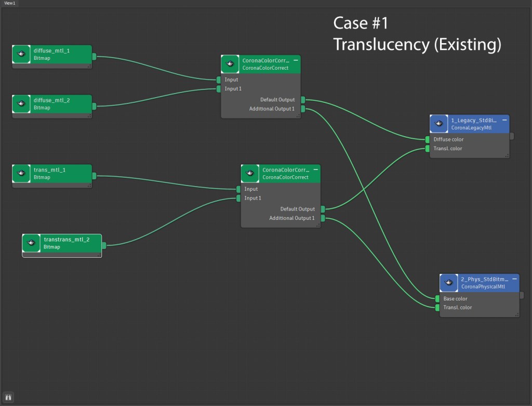Click the lower CoronaColorCorrect node's teapot icon
Image resolution: width=532 pixels, height=406 pixels.
tap(250, 174)
